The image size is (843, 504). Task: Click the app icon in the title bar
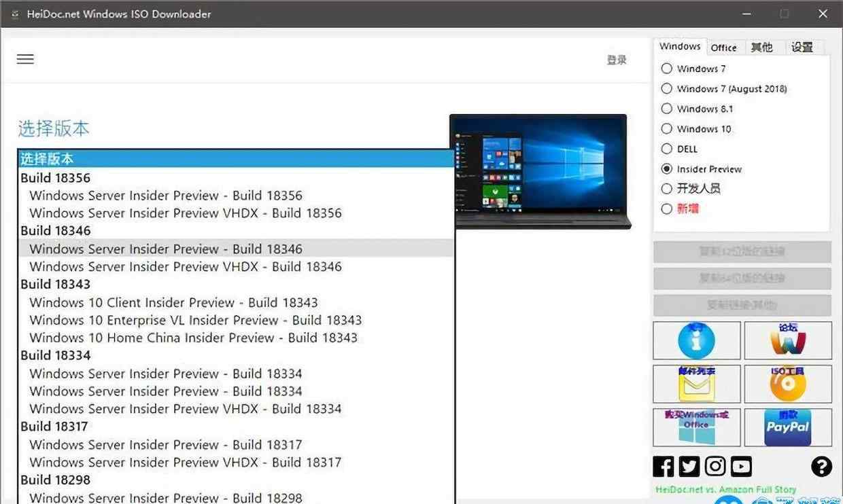pos(15,14)
